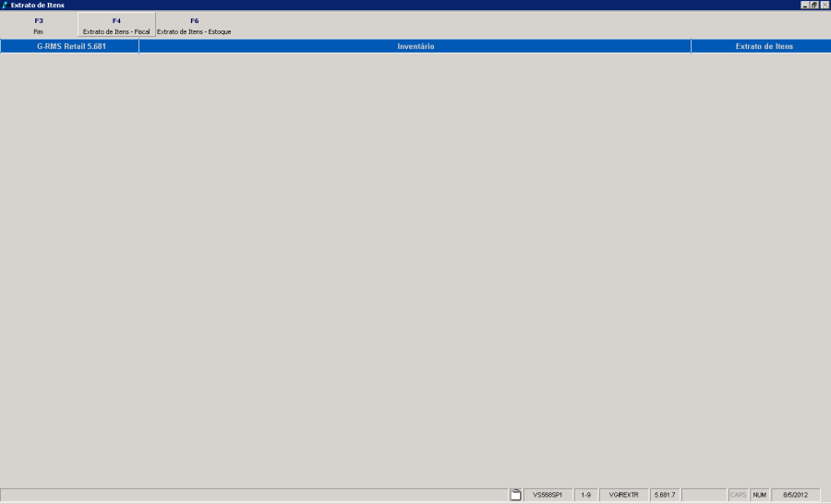Click the 1-9 status bar entry
This screenshot has height=504, width=831.
coord(585,495)
